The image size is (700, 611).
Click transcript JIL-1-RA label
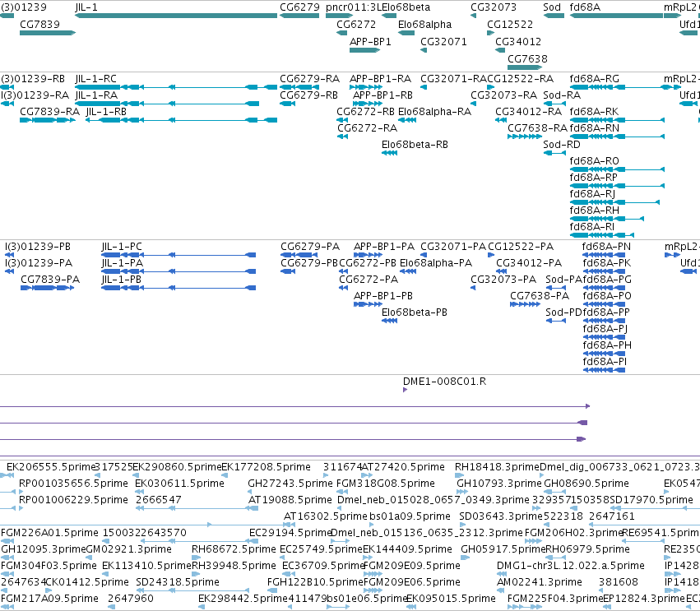coord(96,95)
